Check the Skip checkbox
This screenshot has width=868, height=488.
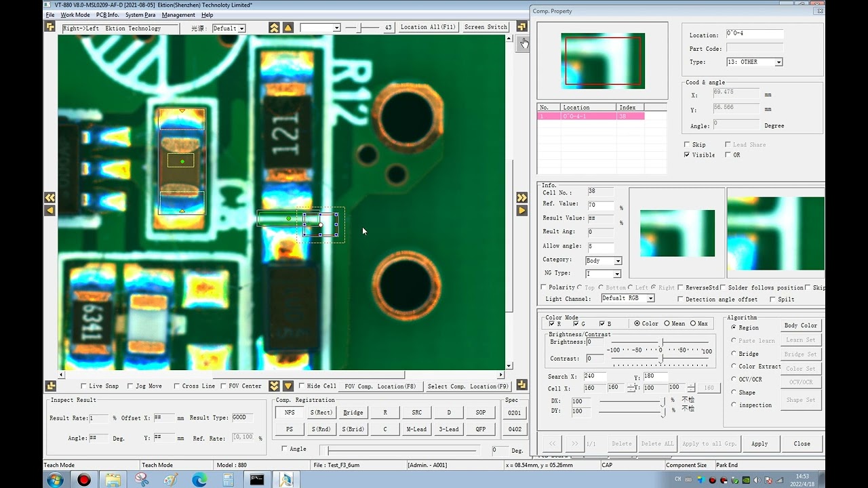pyautogui.click(x=687, y=145)
